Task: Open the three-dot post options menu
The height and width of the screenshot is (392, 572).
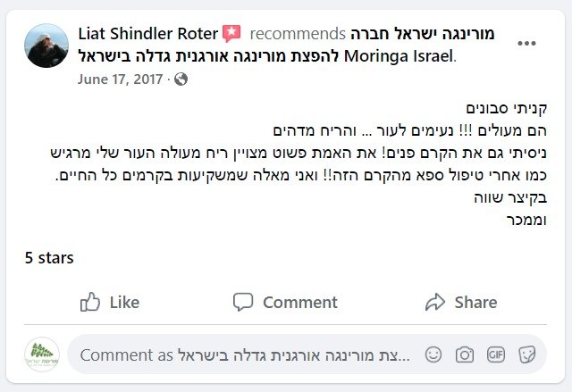Action: [x=527, y=43]
